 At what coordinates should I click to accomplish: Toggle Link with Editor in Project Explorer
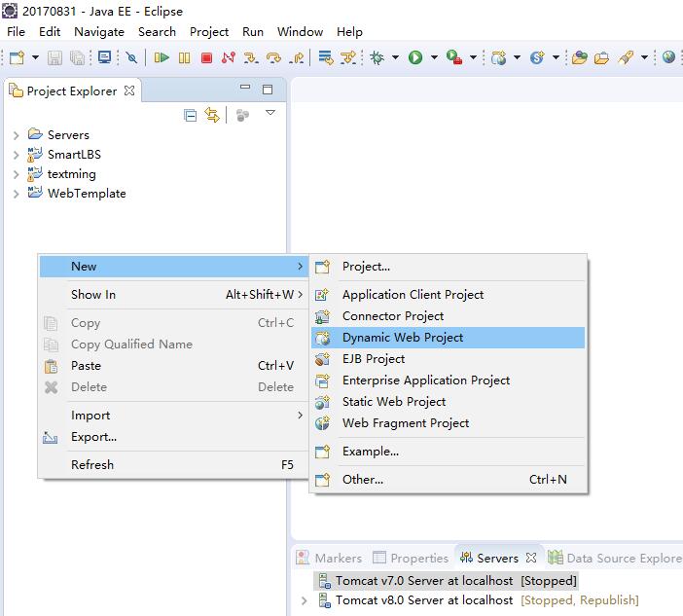212,115
